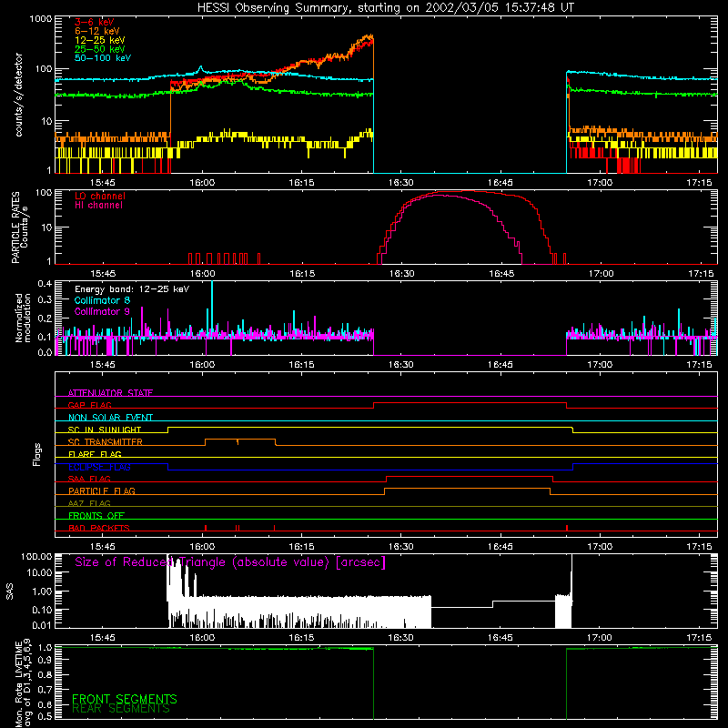Select the SC IN SUNLIGHT flag label
This screenshot has width=728, height=728.
[x=105, y=430]
